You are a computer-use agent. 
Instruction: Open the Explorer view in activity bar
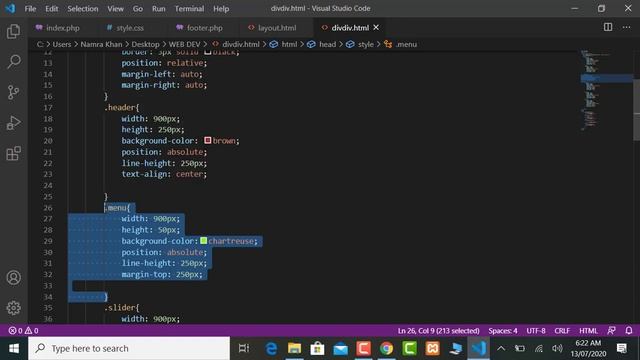(x=13, y=31)
